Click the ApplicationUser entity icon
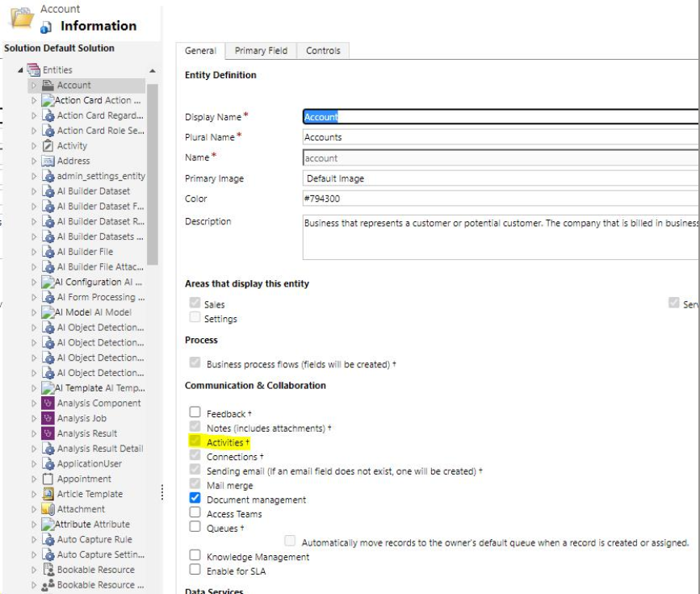 (x=48, y=464)
